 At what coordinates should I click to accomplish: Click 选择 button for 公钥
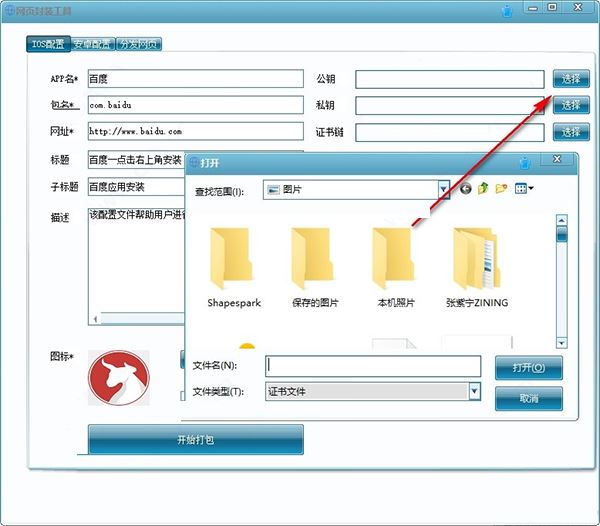pyautogui.click(x=571, y=79)
